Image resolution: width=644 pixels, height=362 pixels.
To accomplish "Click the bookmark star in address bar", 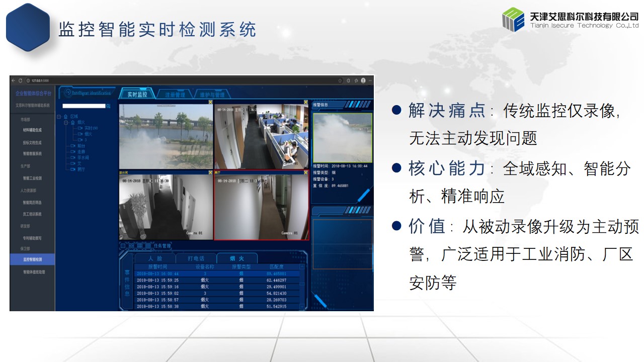I will pos(340,80).
